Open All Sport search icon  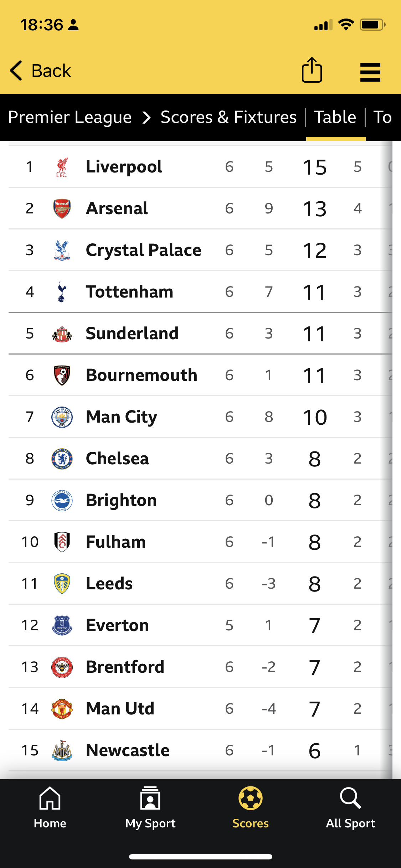point(350,799)
